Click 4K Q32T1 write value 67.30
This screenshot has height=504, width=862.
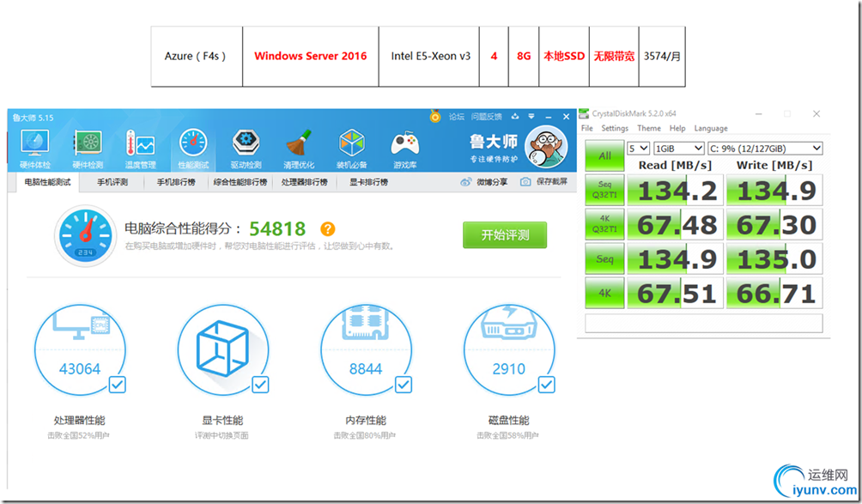[774, 224]
